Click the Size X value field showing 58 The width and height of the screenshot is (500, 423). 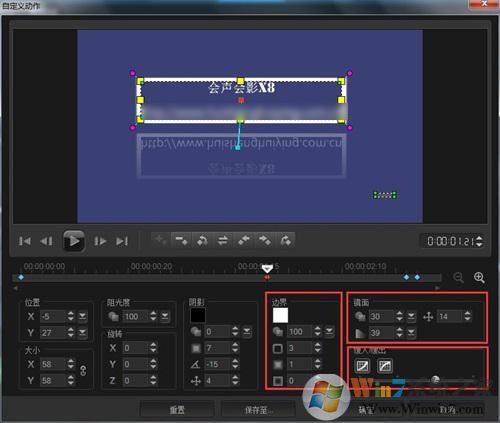click(x=53, y=364)
